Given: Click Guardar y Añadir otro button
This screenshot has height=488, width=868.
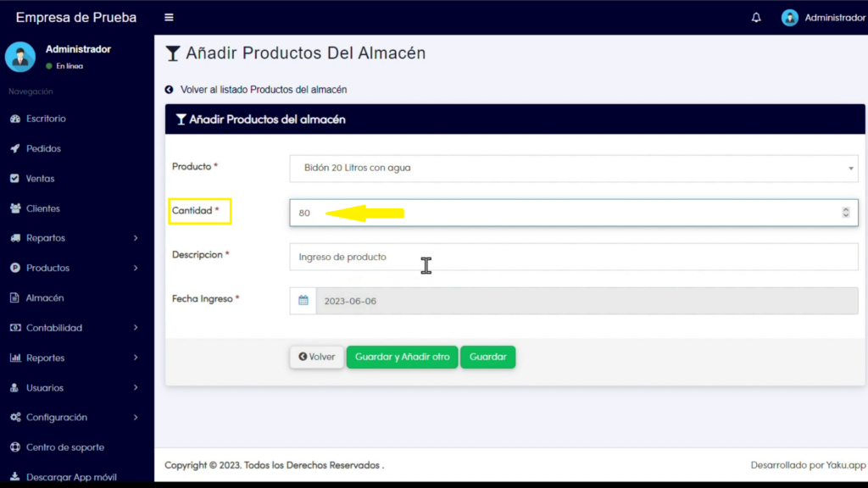Looking at the screenshot, I should (403, 357).
